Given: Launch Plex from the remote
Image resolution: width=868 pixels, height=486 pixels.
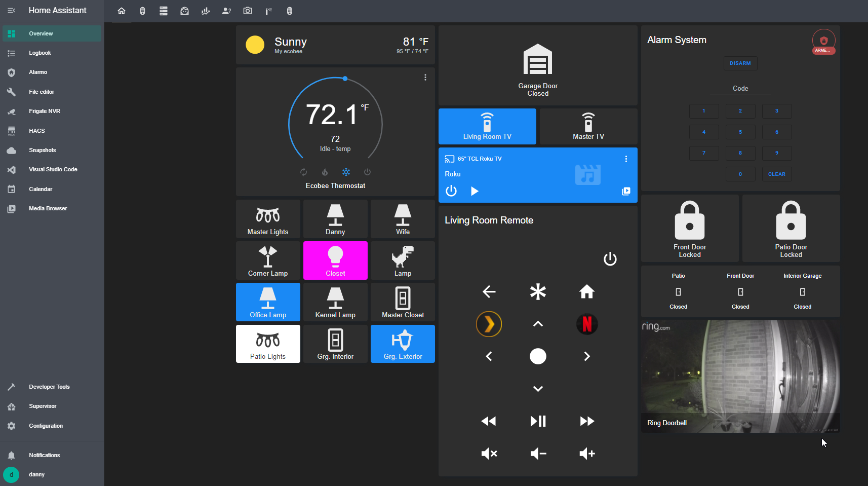Looking at the screenshot, I should point(489,324).
